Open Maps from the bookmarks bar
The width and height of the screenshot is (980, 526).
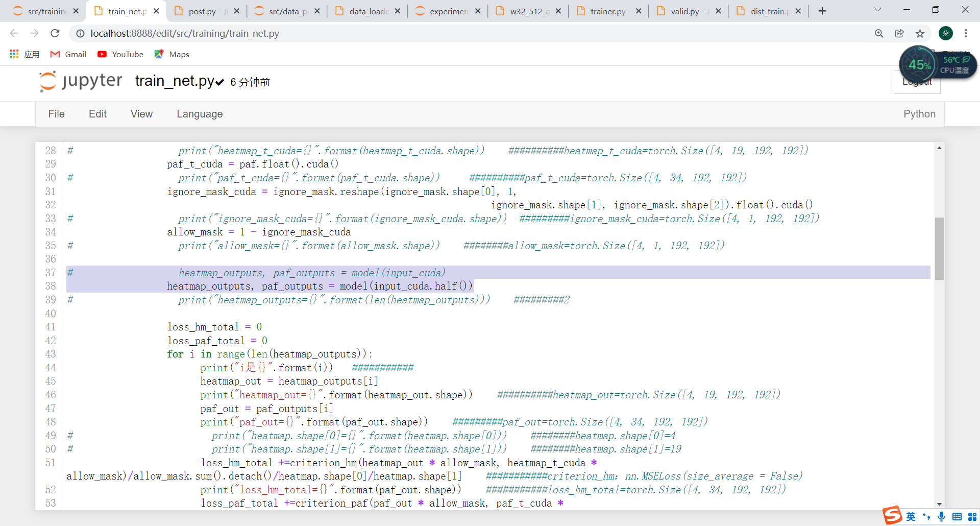pyautogui.click(x=171, y=54)
